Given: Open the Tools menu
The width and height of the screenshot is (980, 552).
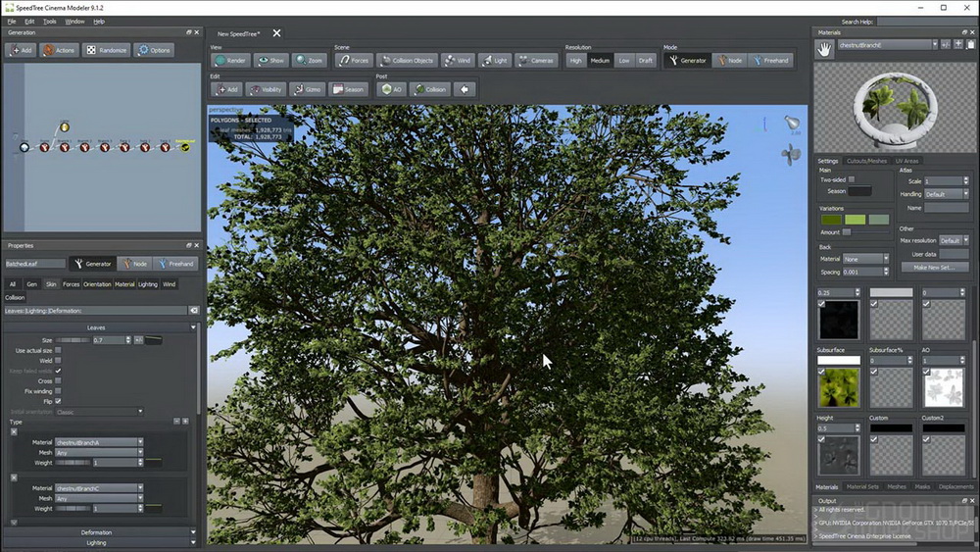Looking at the screenshot, I should [x=49, y=22].
